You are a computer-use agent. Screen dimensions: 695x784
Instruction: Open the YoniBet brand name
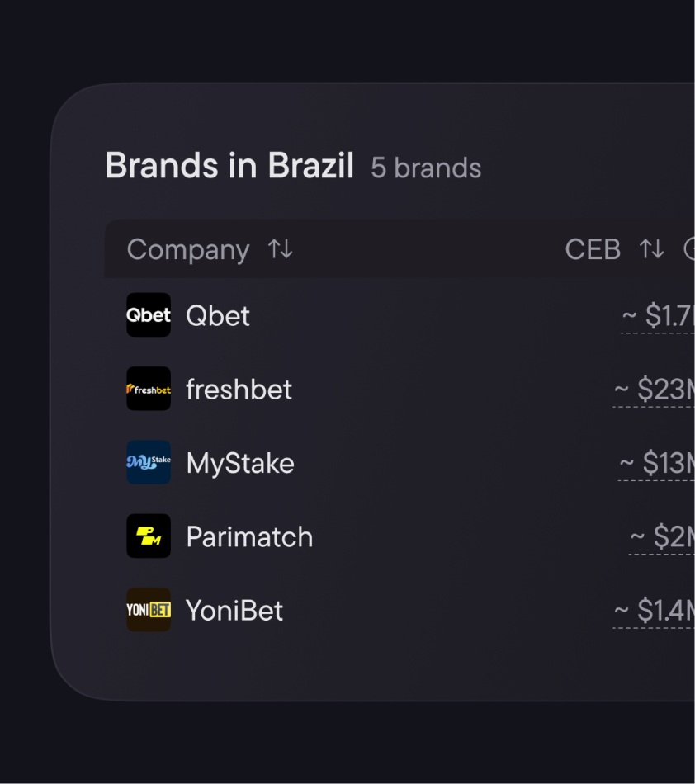click(234, 611)
